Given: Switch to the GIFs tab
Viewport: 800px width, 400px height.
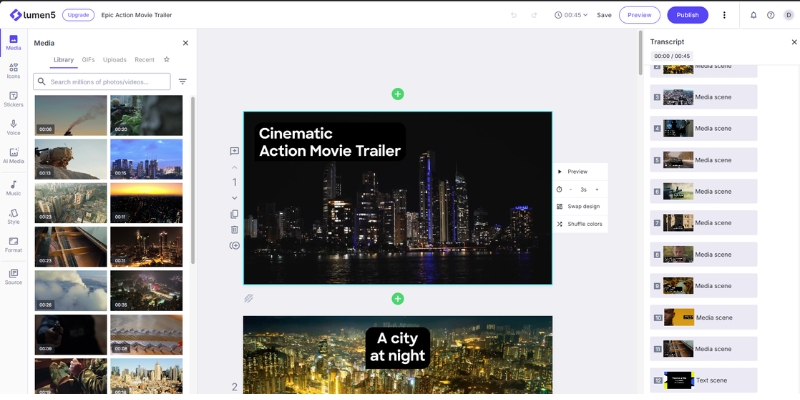Looking at the screenshot, I should coord(88,60).
